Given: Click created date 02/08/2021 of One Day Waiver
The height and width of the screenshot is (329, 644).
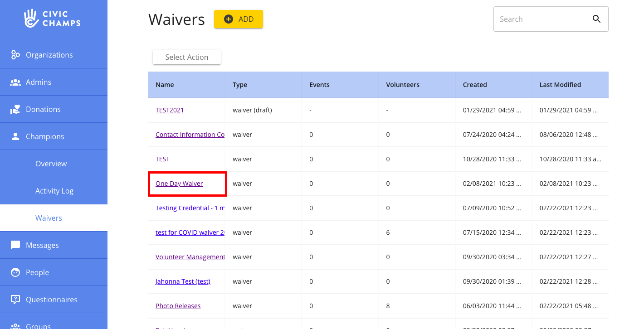Looking at the screenshot, I should tap(492, 184).
